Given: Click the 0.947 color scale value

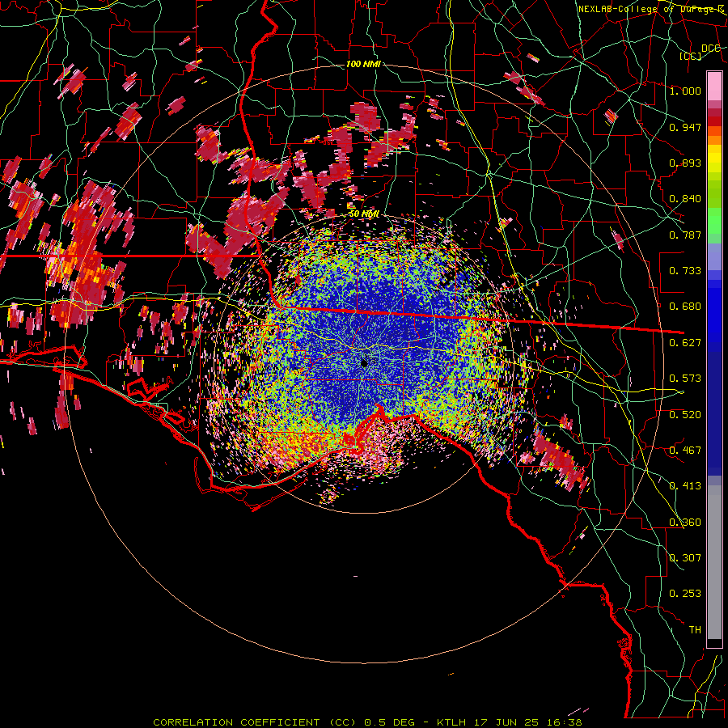Looking at the screenshot, I should tap(685, 127).
